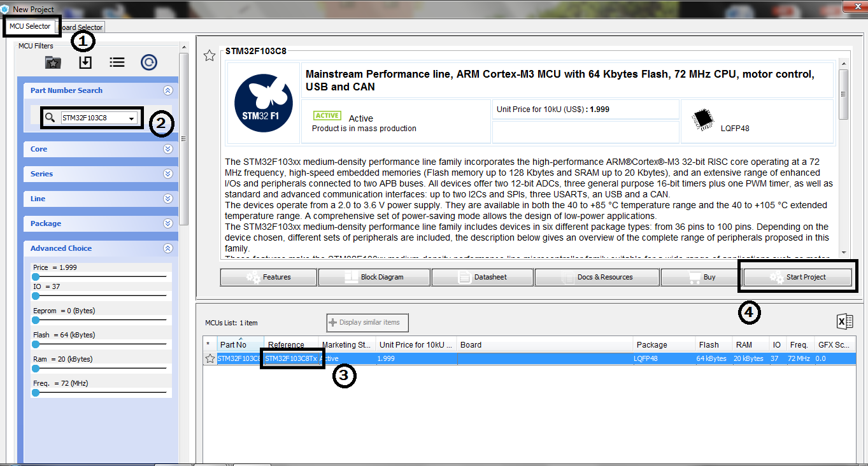The image size is (868, 466).
Task: Sort by the Flash column header
Action: tap(714, 344)
